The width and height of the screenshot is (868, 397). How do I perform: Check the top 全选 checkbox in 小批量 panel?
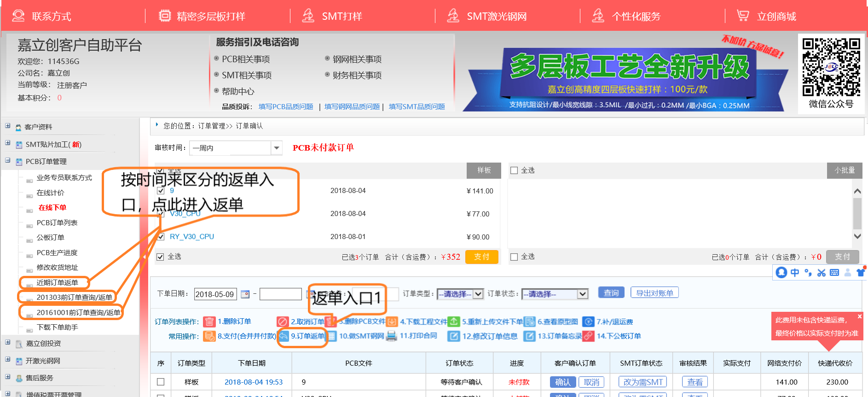514,170
